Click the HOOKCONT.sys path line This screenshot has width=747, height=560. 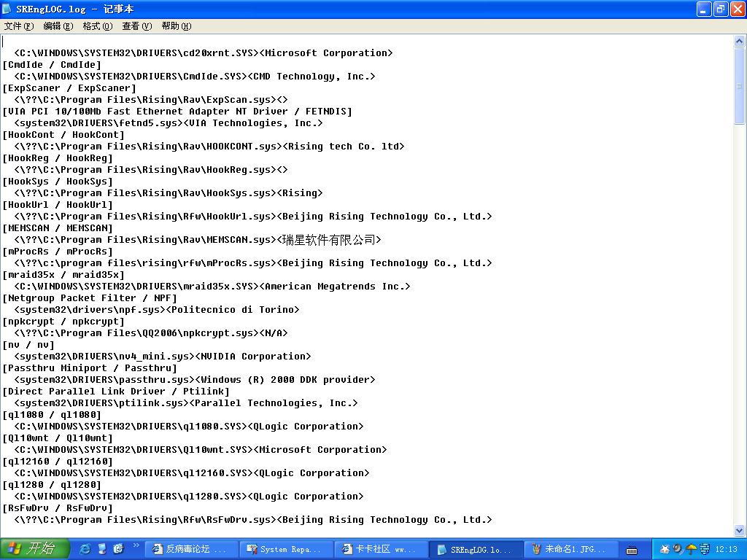pyautogui.click(x=209, y=146)
